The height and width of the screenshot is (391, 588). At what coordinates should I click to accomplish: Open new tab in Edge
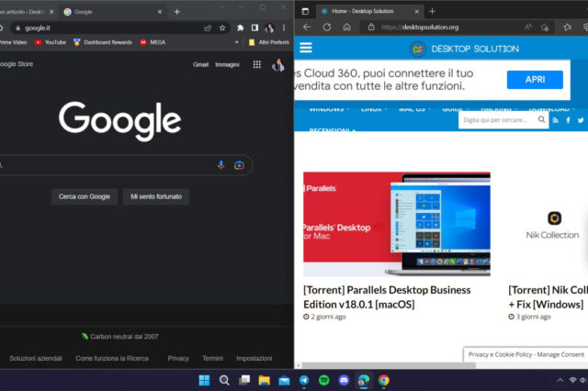[x=432, y=11]
